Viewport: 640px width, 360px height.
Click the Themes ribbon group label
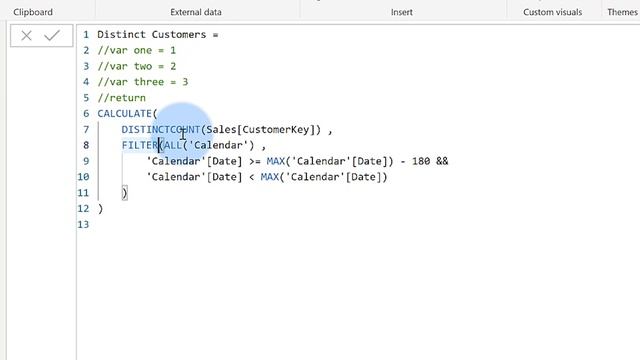pyautogui.click(x=622, y=12)
